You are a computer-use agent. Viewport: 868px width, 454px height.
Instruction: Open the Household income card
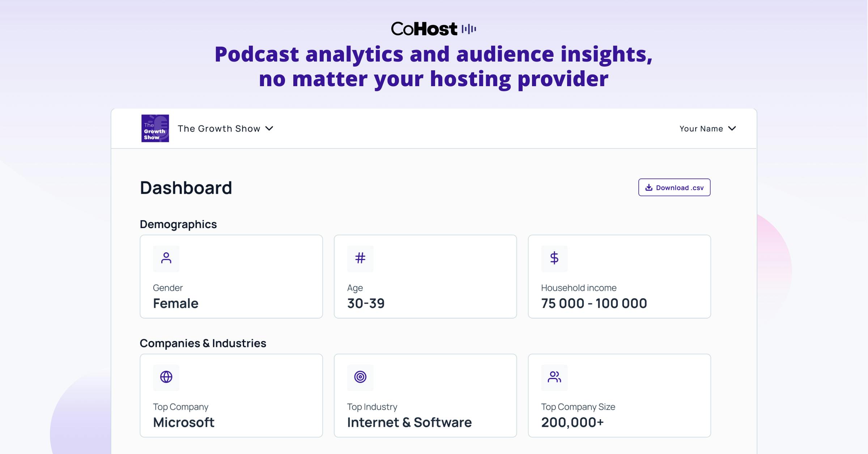pyautogui.click(x=619, y=277)
